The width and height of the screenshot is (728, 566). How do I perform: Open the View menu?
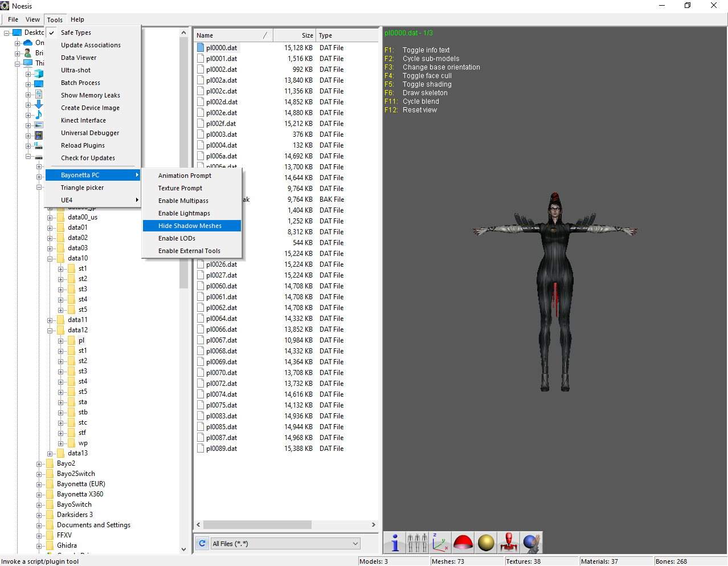point(33,19)
